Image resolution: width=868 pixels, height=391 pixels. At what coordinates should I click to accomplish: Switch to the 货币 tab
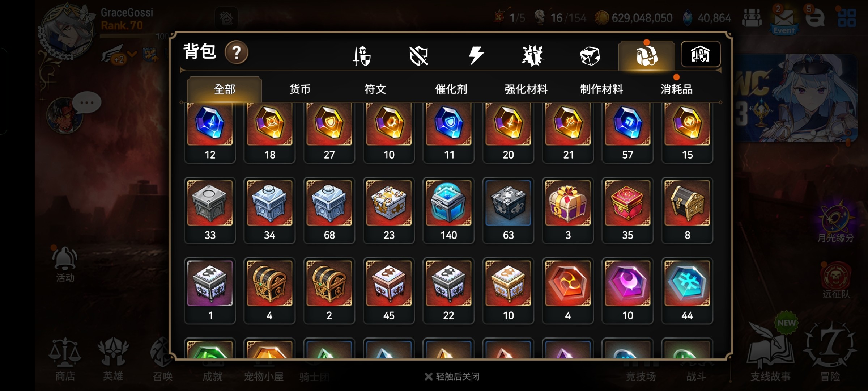tap(300, 89)
